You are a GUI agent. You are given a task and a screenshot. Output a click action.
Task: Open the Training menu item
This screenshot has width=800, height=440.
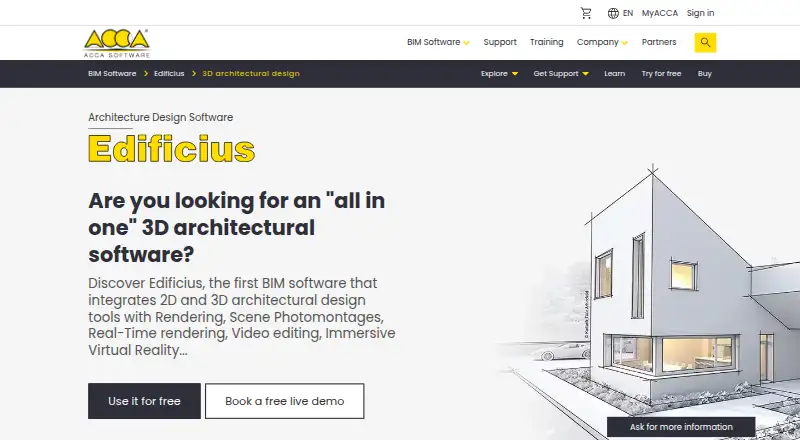click(x=546, y=42)
